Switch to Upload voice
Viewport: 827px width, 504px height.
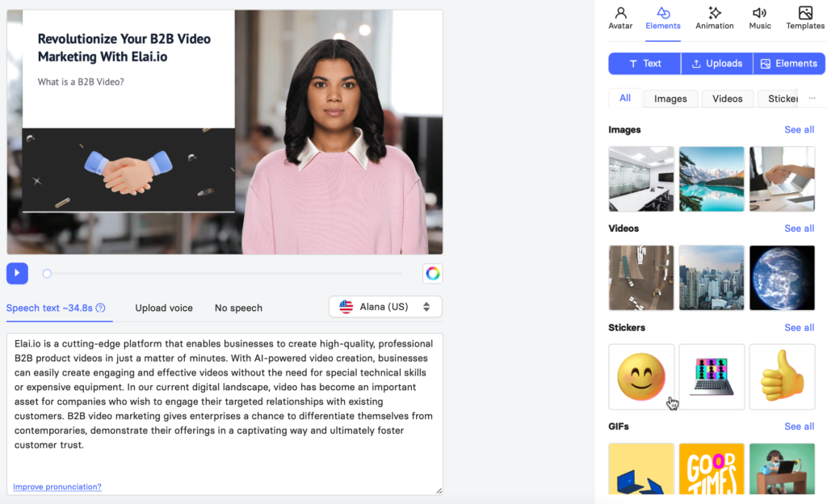tap(163, 308)
